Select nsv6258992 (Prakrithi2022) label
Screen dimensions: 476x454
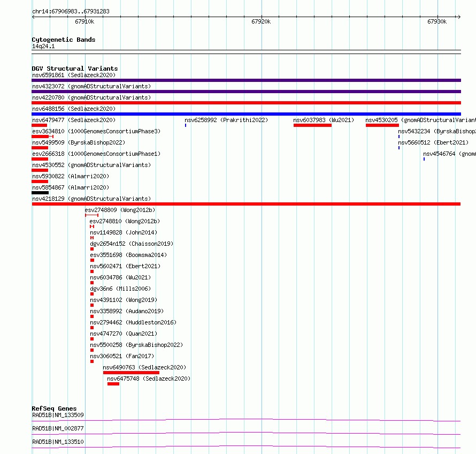(226, 120)
